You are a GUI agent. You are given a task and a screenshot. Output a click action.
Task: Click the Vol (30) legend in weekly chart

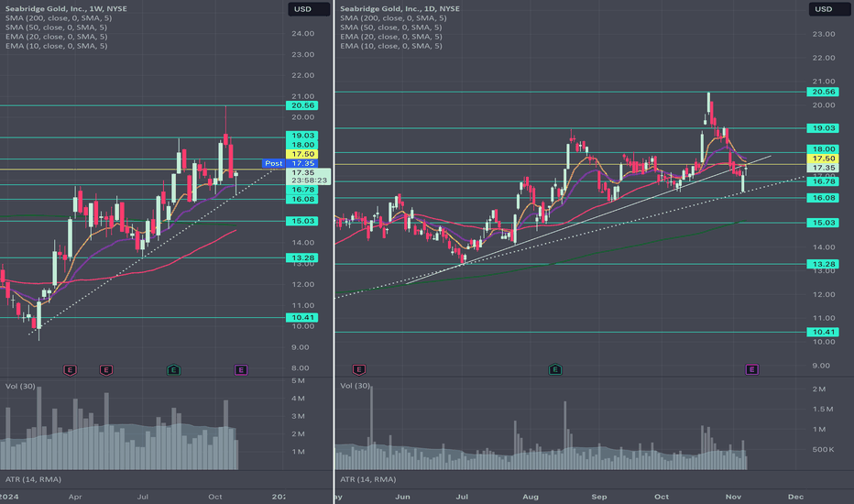[20, 386]
